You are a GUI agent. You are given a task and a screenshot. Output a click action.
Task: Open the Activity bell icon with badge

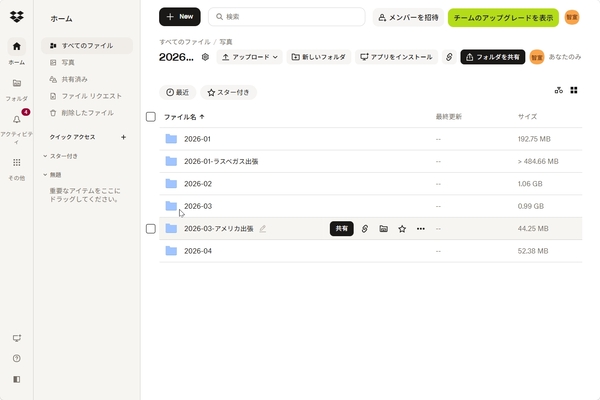(x=16, y=119)
